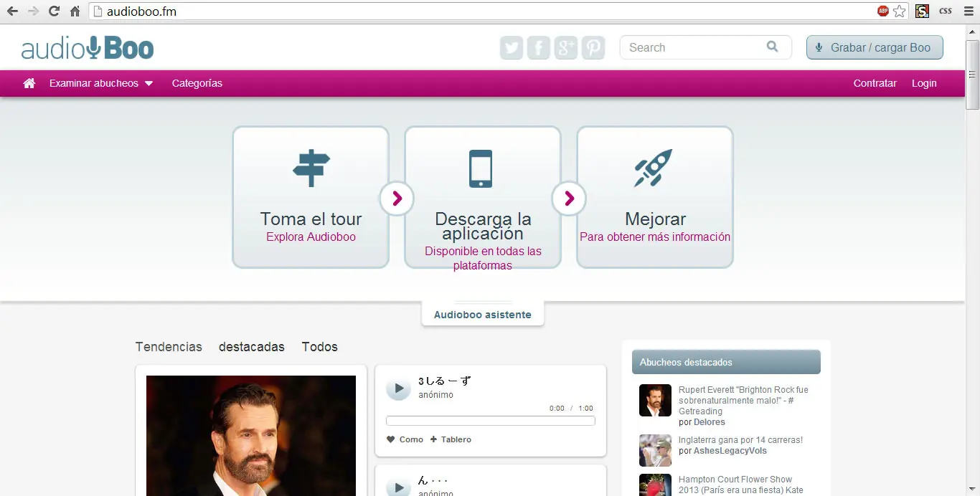Click the arrow between app and Mejorar cards
980x496 pixels.
(569, 198)
